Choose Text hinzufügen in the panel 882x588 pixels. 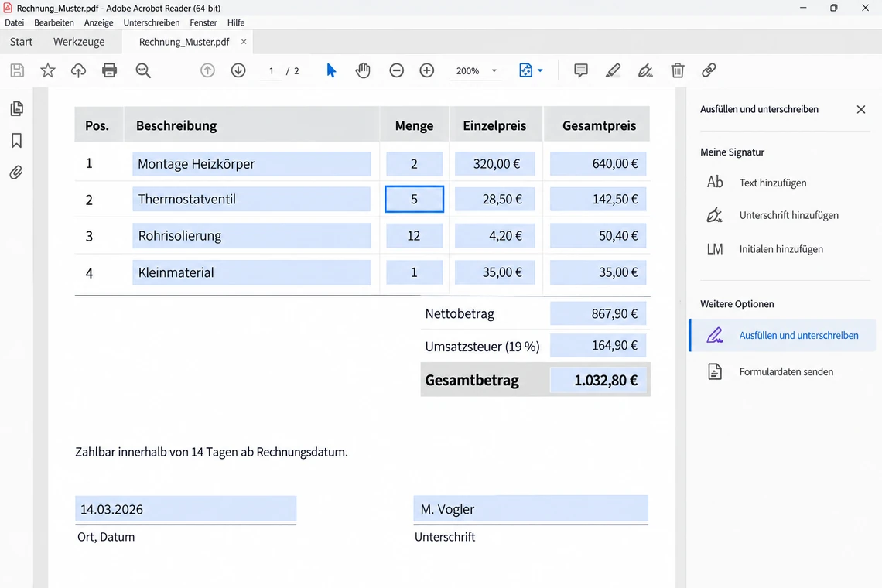pos(773,183)
